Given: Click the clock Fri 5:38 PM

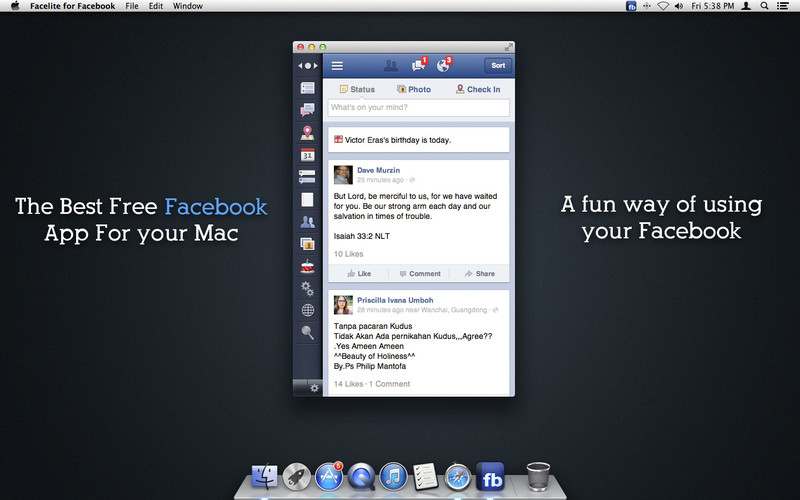Looking at the screenshot, I should tap(712, 6).
